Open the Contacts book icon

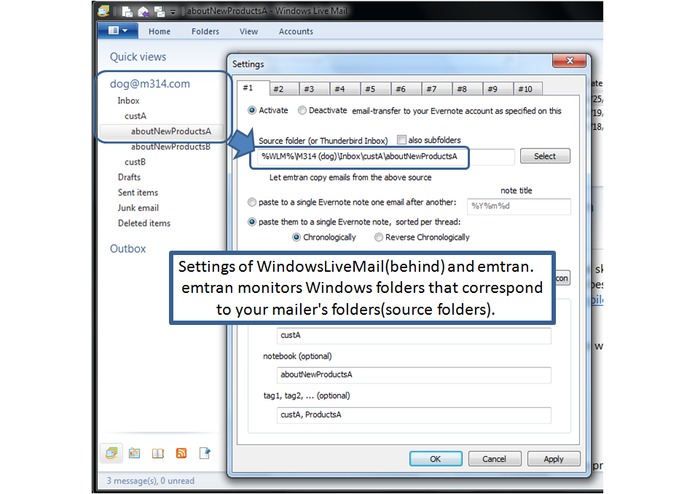(x=158, y=453)
